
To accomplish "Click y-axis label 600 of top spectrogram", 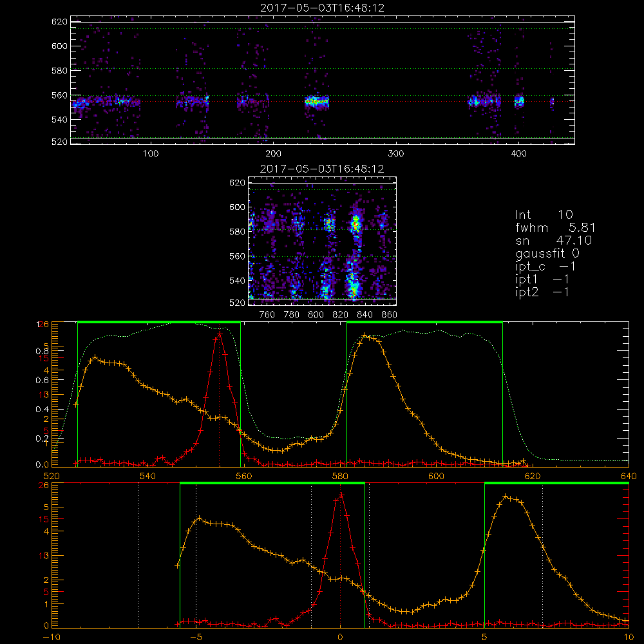I will 59,46.
